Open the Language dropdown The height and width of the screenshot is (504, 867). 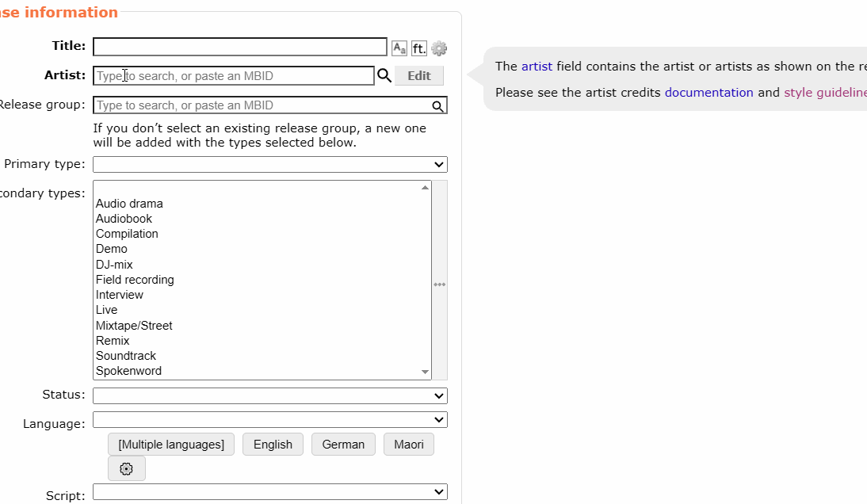click(x=270, y=419)
